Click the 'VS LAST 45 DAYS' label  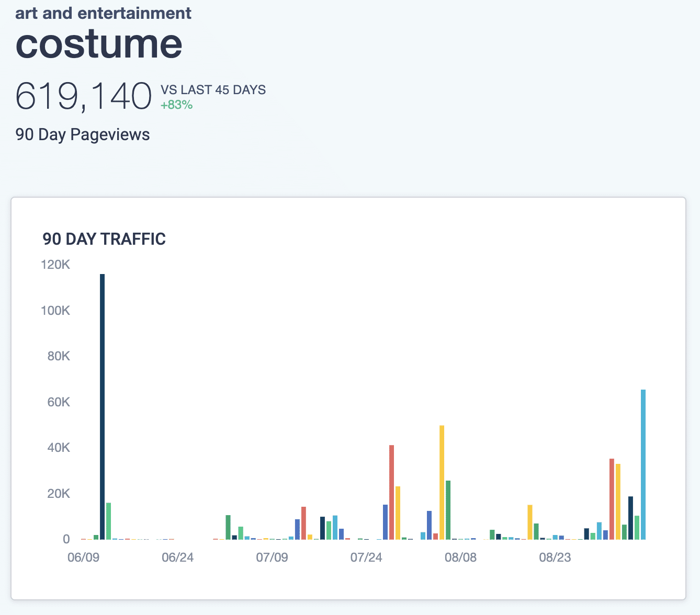(213, 90)
